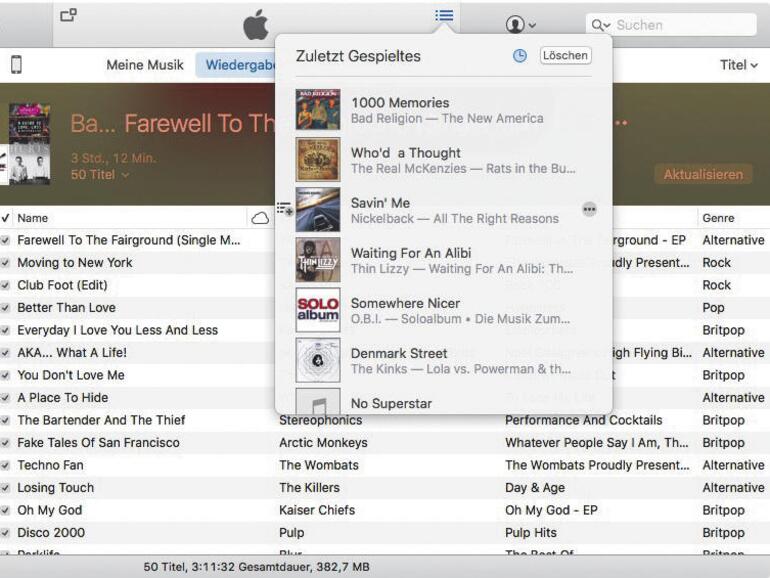Sort by the Name column header
Viewport: 770px width, 578px height.
[32, 218]
